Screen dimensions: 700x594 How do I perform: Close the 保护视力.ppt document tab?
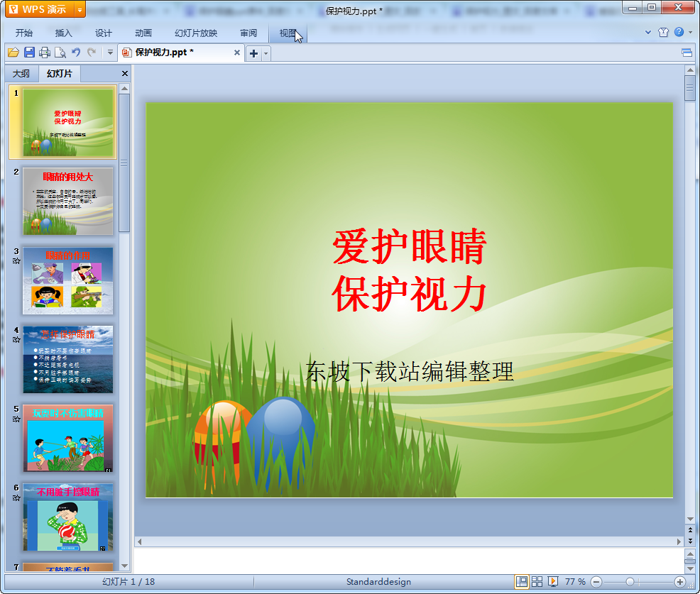click(237, 53)
